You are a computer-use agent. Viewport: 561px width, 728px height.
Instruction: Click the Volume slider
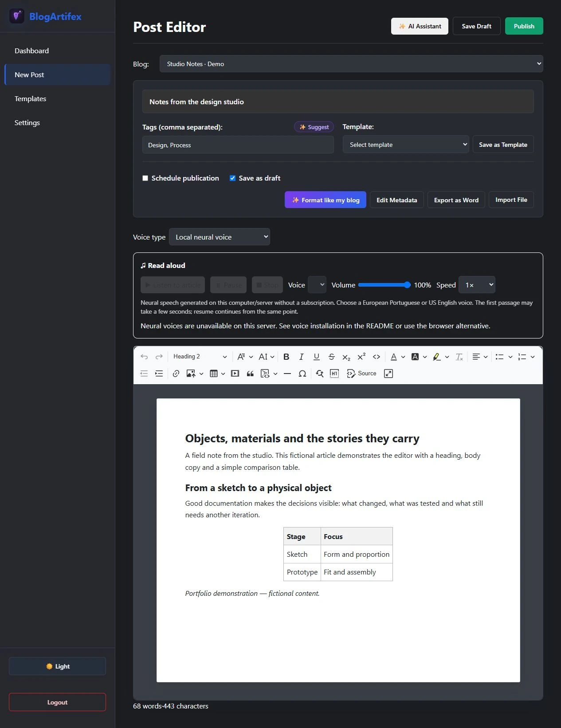pos(384,285)
